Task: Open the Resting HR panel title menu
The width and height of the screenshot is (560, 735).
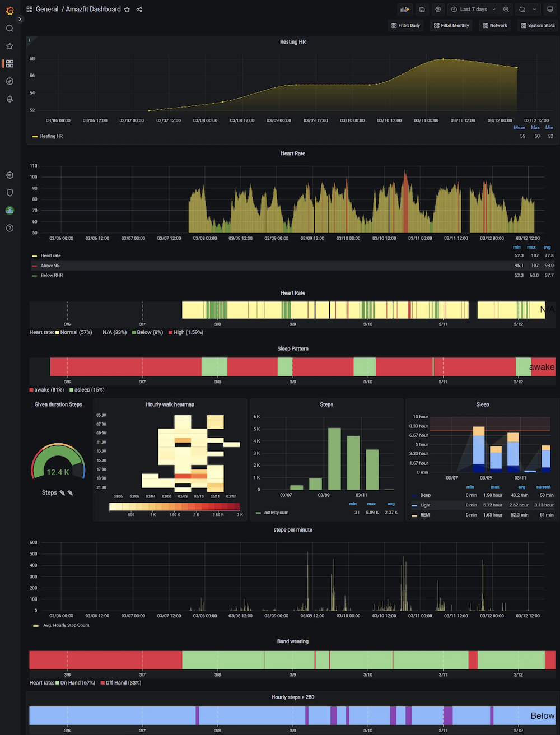Action: 293,42
